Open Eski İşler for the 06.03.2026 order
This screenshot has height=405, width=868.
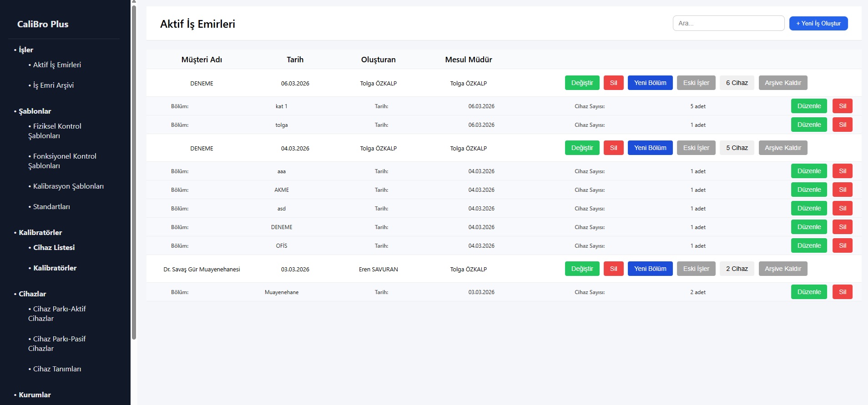tap(696, 83)
